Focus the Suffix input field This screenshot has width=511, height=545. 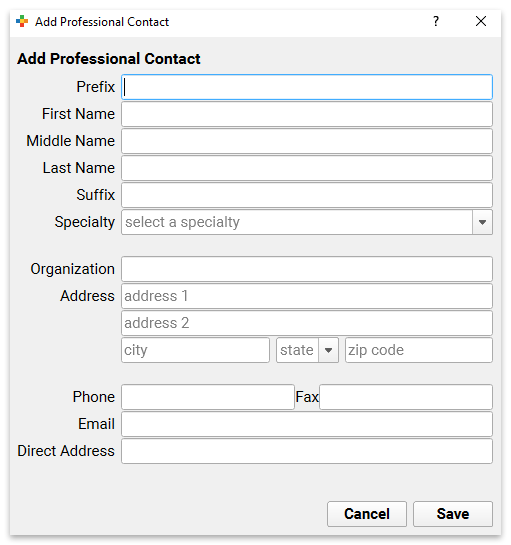pyautogui.click(x=307, y=195)
